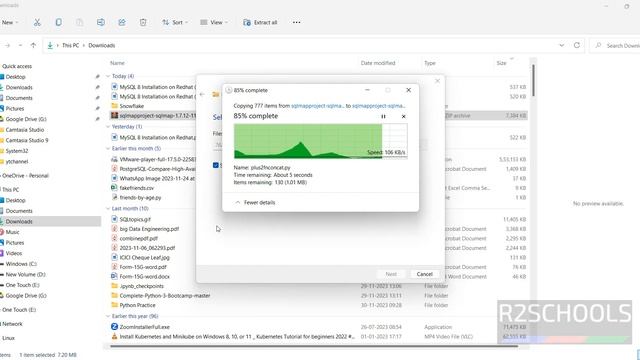The height and width of the screenshot is (360, 640).
Task: Click the Refresh icon near address bar
Action: (577, 45)
